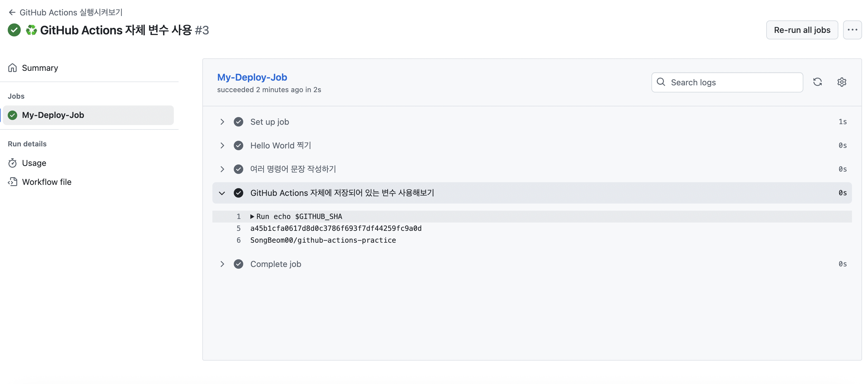The image size is (868, 384).
Task: Click into the Search logs field
Action: (727, 82)
